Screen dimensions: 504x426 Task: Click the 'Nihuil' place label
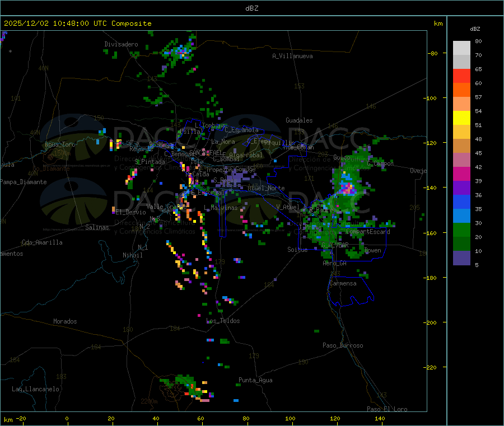click(x=132, y=255)
